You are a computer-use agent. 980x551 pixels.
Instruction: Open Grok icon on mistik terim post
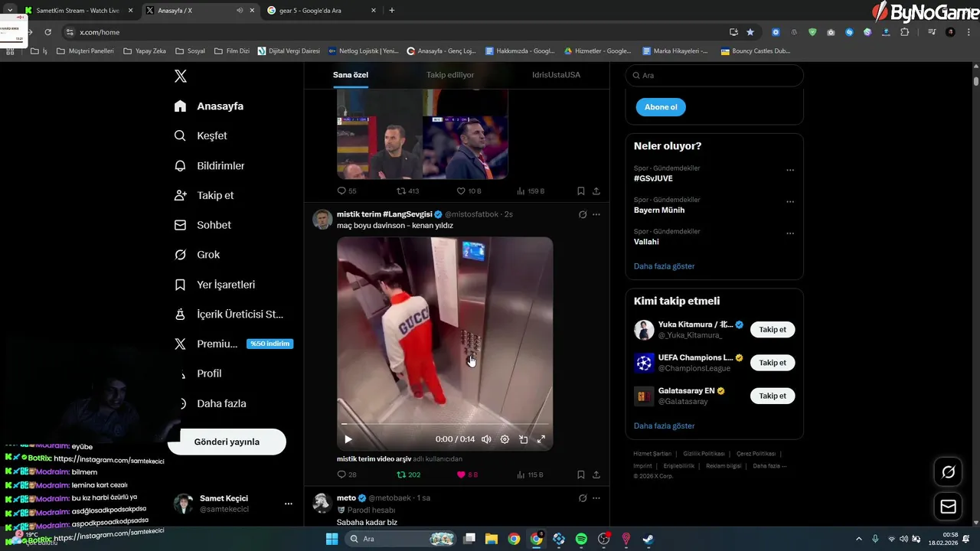582,215
